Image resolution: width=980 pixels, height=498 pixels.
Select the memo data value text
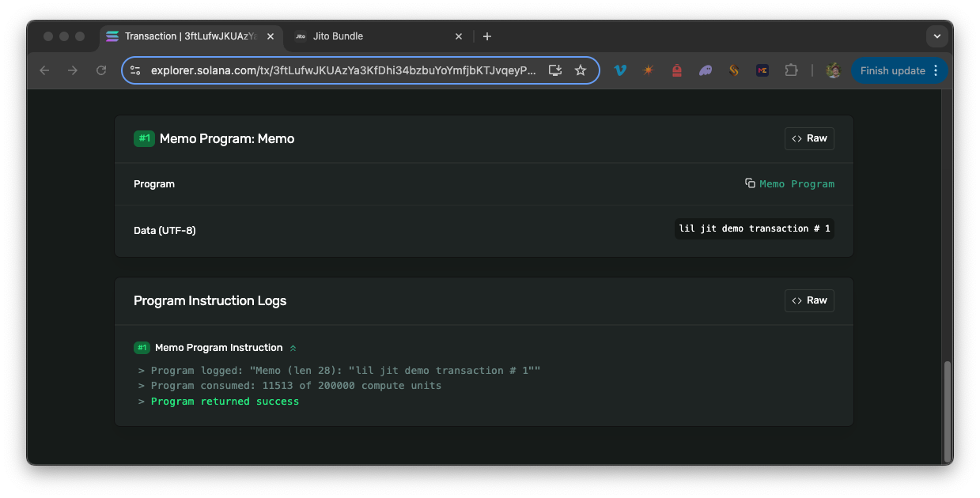click(755, 228)
